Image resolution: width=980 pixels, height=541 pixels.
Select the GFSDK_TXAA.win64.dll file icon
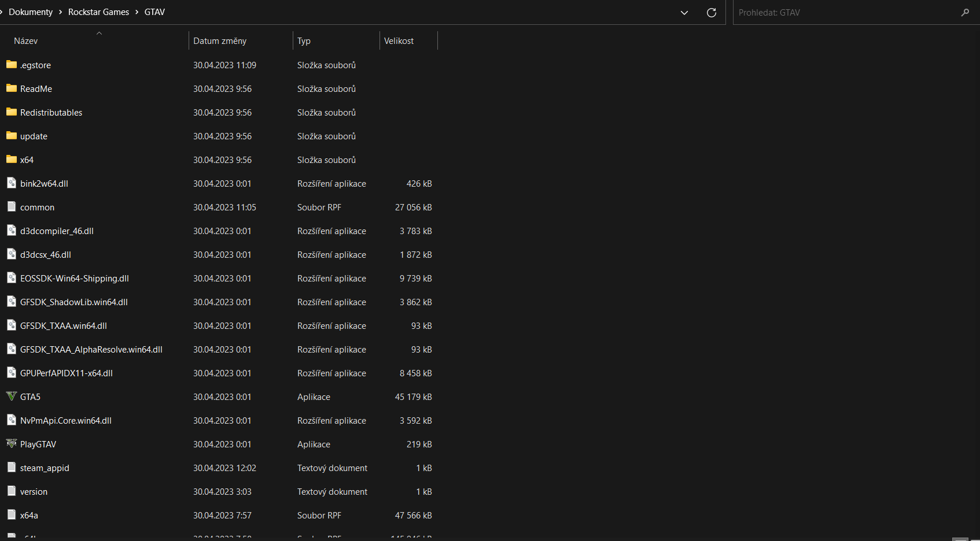coord(12,325)
